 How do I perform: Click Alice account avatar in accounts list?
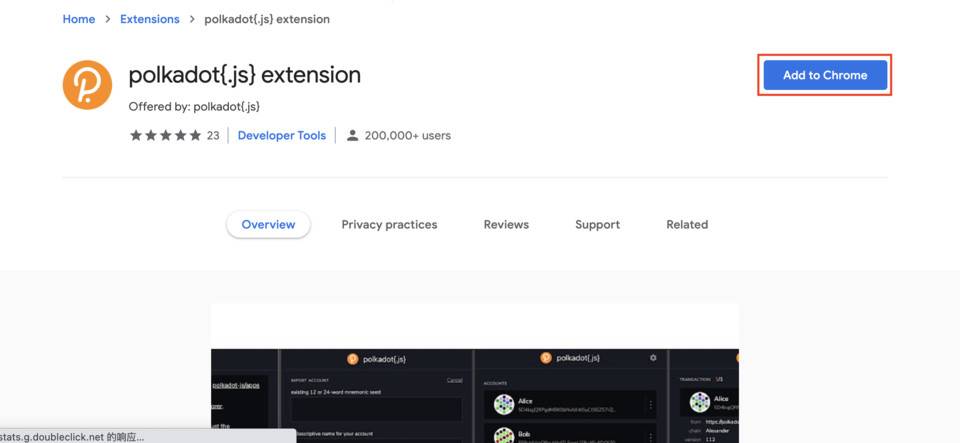point(504,404)
